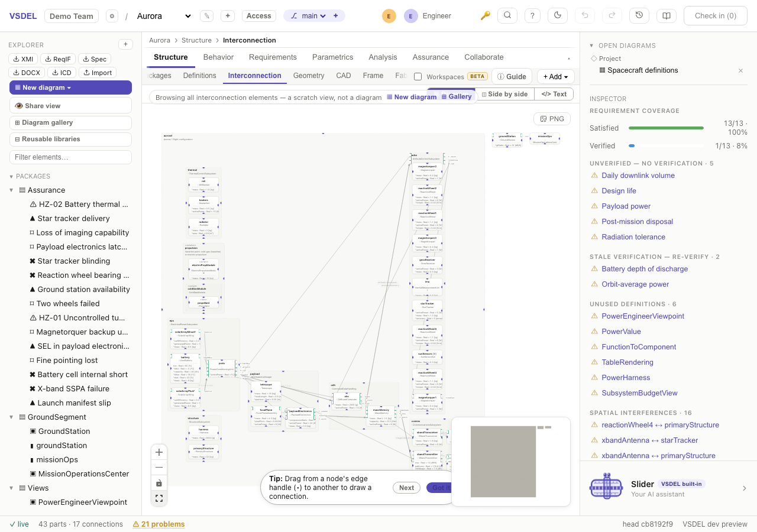Click the Verified coverage progress bar
This screenshot has width=757, height=532.
666,145
